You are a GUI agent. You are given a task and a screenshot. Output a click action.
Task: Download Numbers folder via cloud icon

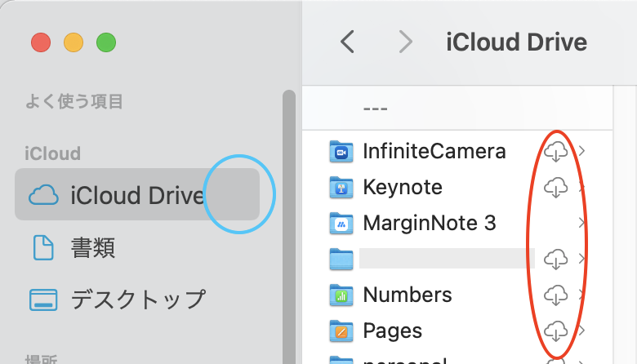point(555,295)
